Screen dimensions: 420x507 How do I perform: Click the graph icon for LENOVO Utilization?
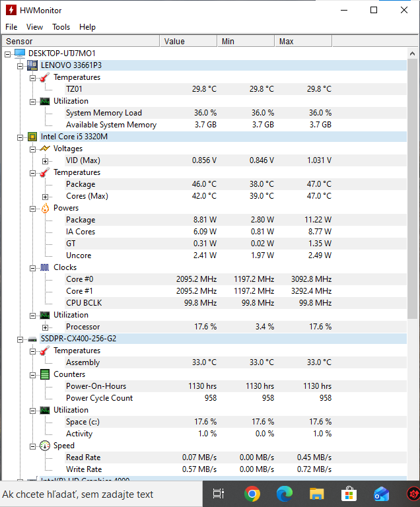click(45, 101)
